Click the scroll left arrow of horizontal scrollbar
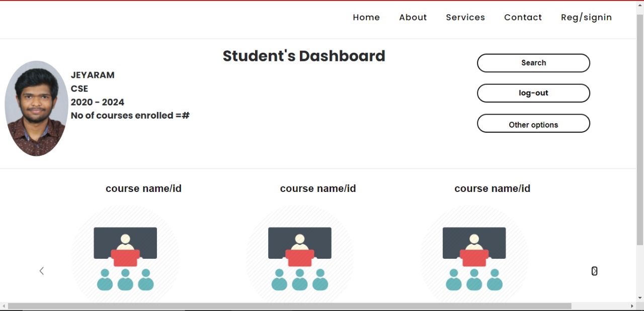This screenshot has height=311, width=644. (x=4, y=306)
